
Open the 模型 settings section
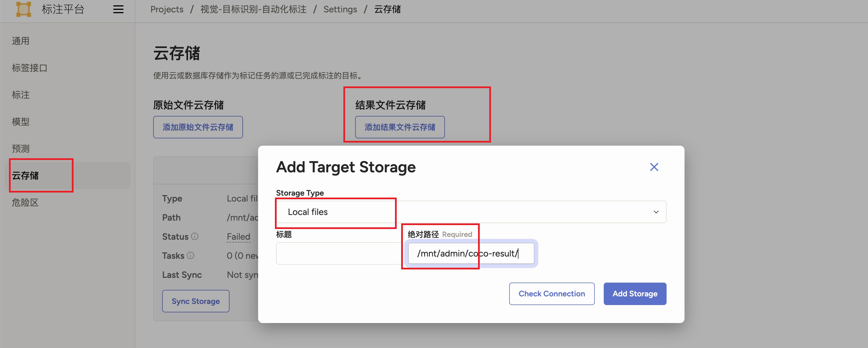pyautogui.click(x=20, y=122)
